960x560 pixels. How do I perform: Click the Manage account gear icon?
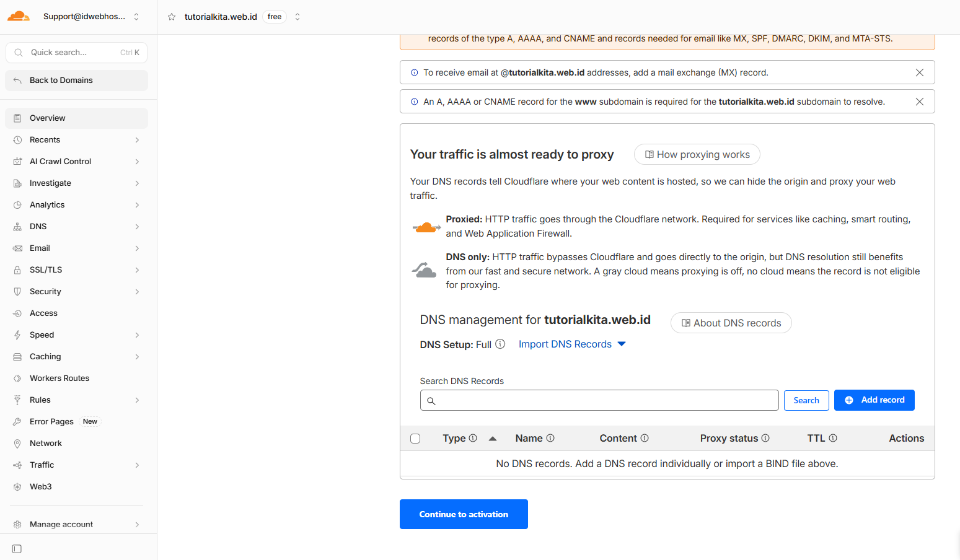pos(17,525)
